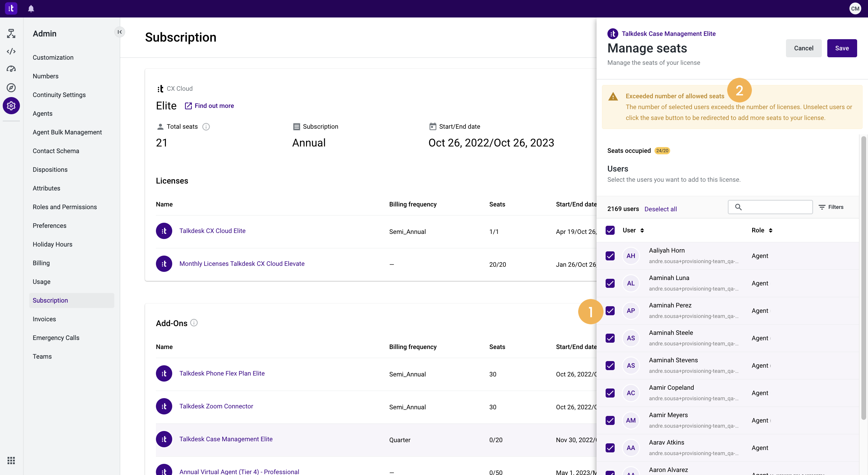Uncheck Aamir Copeland's checkbox

click(610, 393)
